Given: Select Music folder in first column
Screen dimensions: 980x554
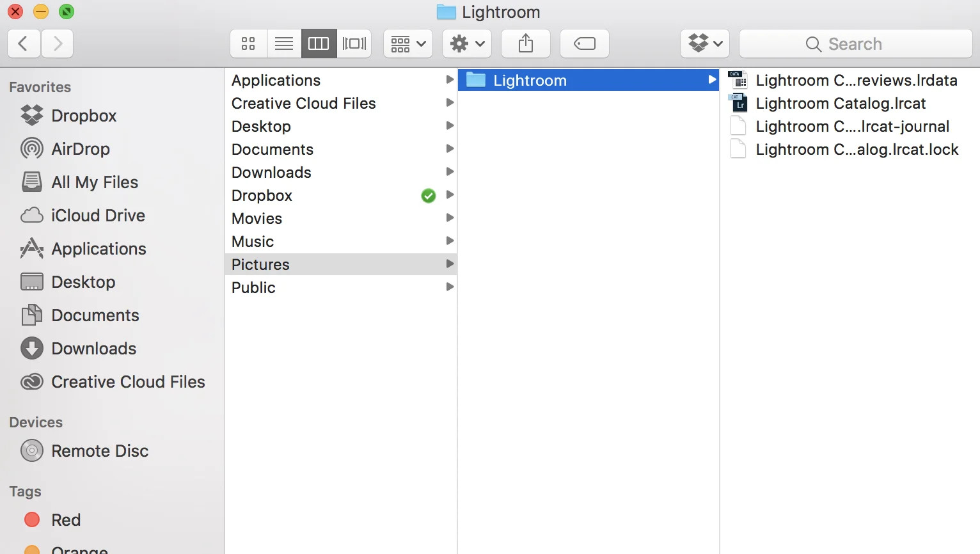Looking at the screenshot, I should point(341,241).
